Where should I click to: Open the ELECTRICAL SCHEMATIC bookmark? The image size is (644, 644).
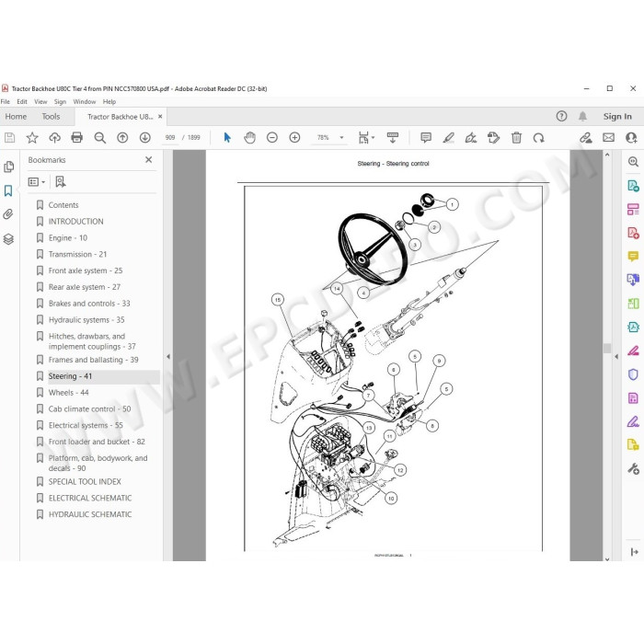click(90, 498)
